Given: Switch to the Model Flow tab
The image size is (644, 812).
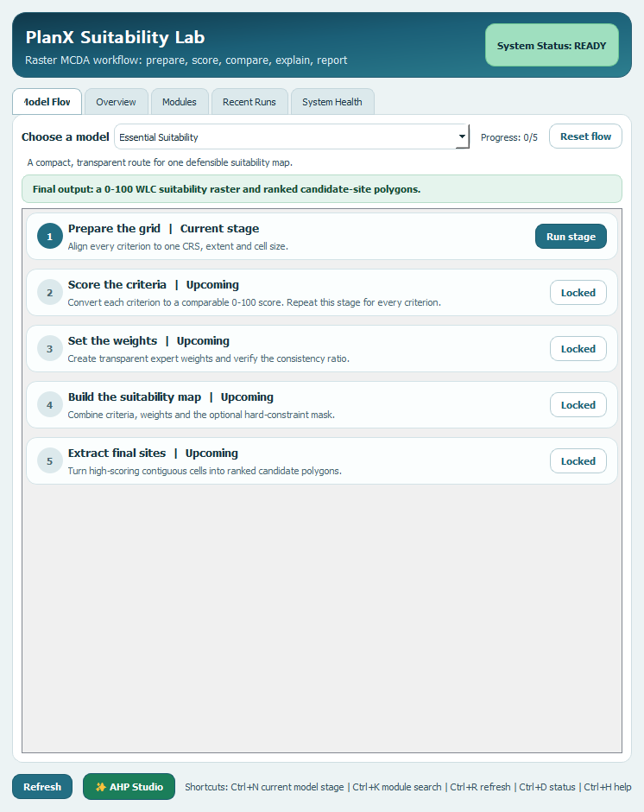Looking at the screenshot, I should (x=47, y=102).
